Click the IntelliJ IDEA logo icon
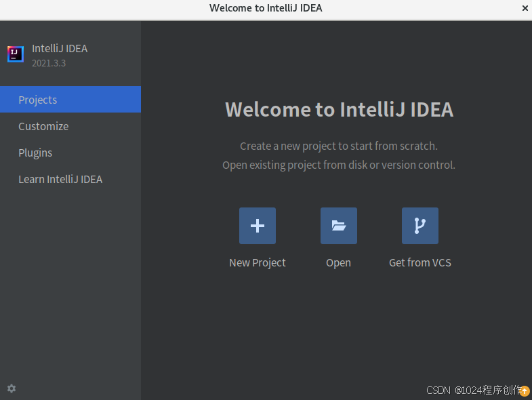This screenshot has height=400, width=532. coord(16,54)
